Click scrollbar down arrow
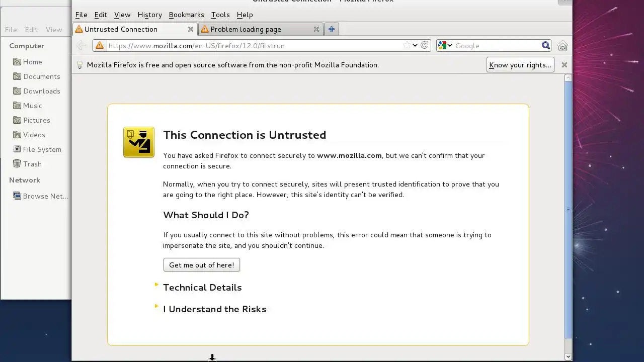644x362 pixels. [x=568, y=357]
